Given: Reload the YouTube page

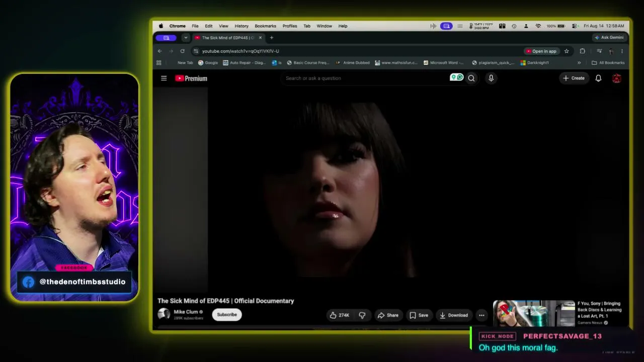Looking at the screenshot, I should (x=182, y=51).
